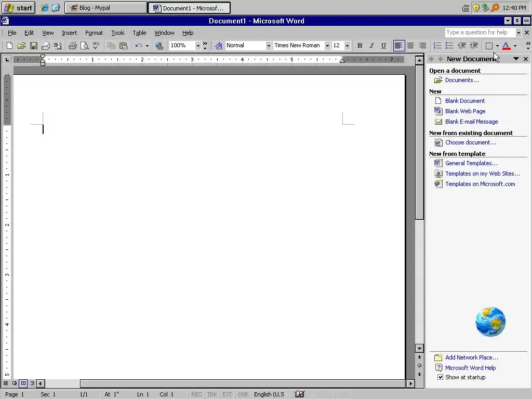The height and width of the screenshot is (399, 532).
Task: Create a Blank E-mail Message
Action: pos(471,122)
